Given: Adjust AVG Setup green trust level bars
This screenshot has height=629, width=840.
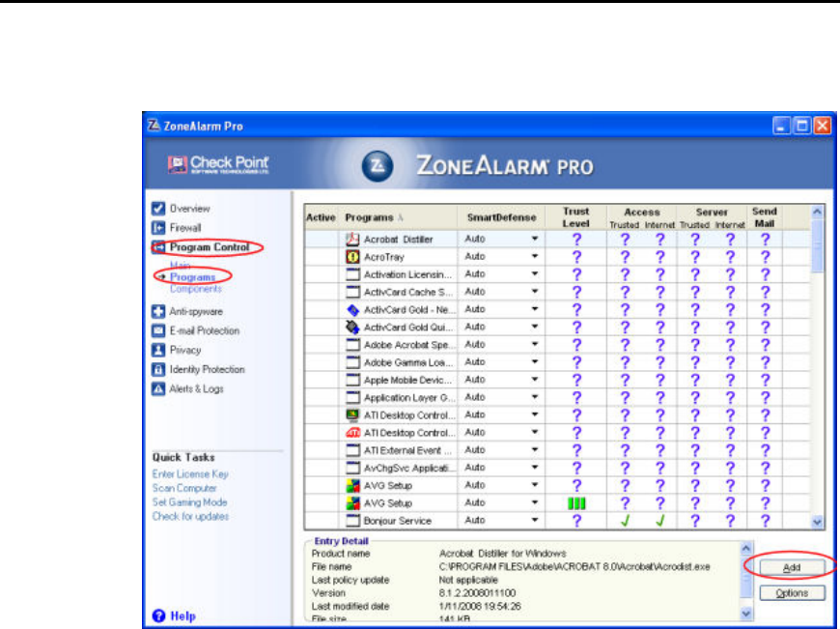Looking at the screenshot, I should [x=576, y=503].
